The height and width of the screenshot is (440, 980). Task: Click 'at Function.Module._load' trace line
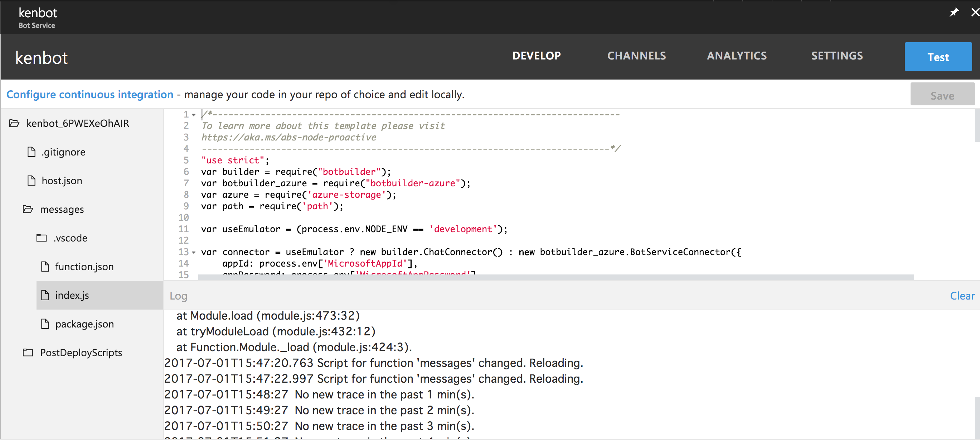294,347
